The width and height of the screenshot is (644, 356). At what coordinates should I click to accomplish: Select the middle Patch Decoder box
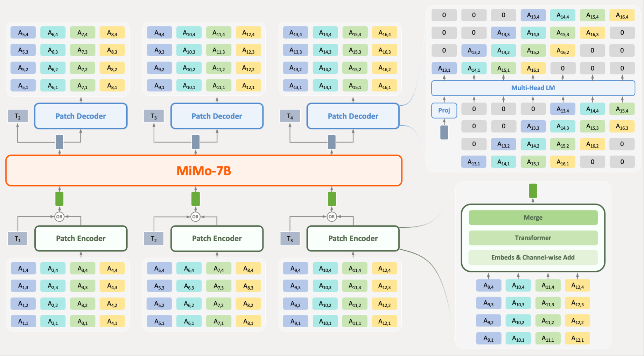[217, 116]
